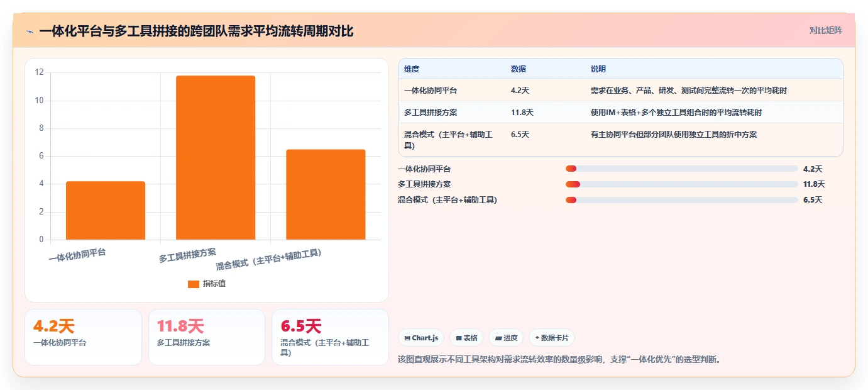
Task: Click description starting 需求在业务、产品
Action: (x=689, y=90)
